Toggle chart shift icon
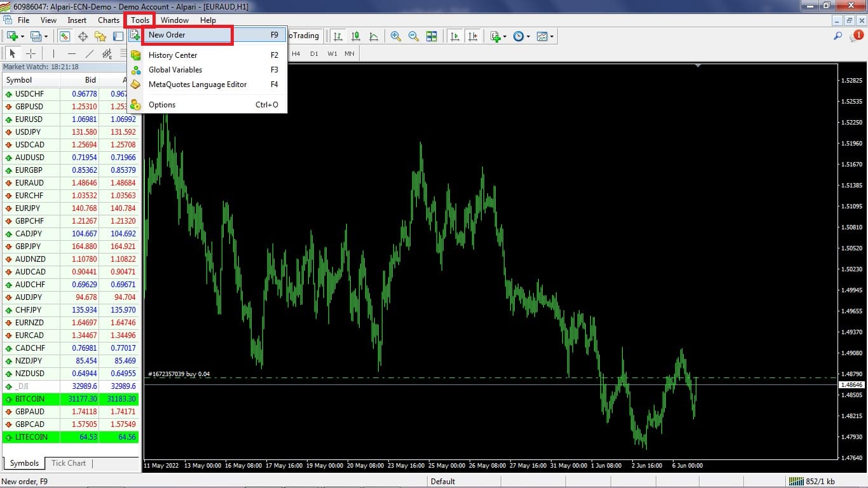 (x=473, y=36)
